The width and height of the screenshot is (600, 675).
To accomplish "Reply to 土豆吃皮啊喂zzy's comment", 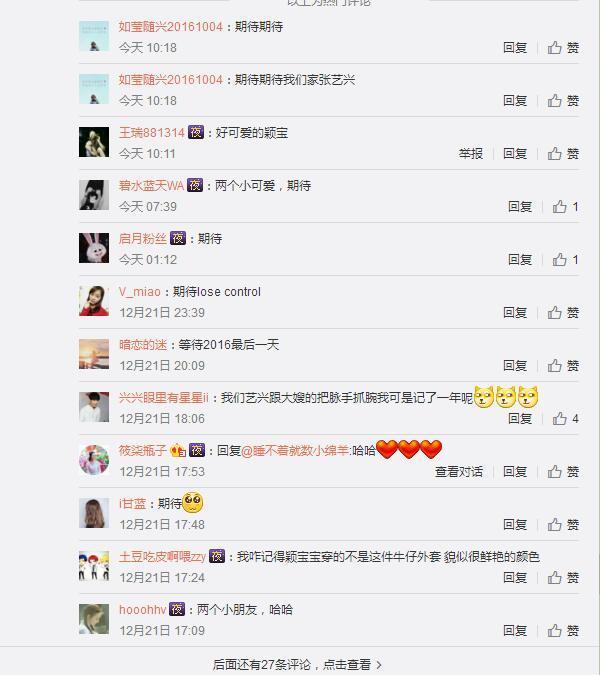I will coord(515,578).
